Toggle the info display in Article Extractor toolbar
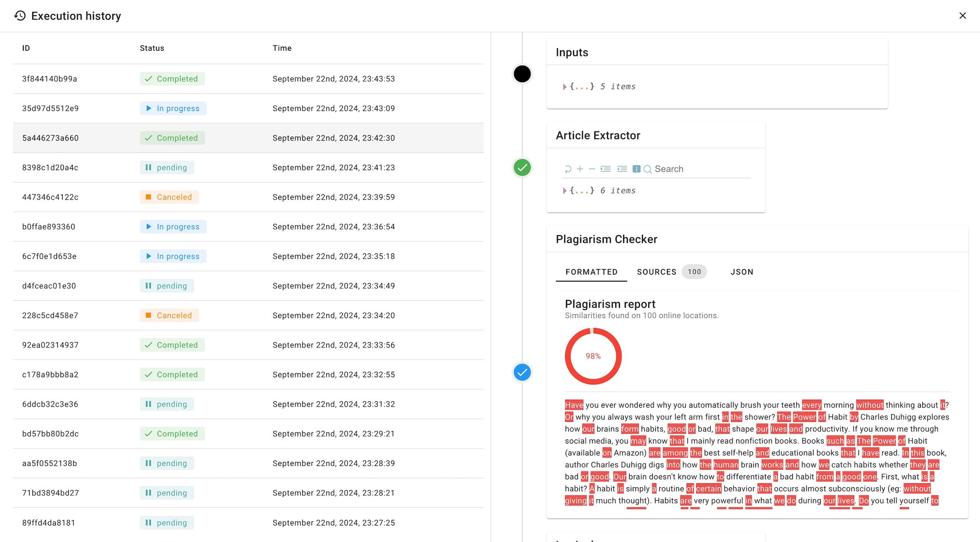Screen dimensions: 980x542 point(637,168)
